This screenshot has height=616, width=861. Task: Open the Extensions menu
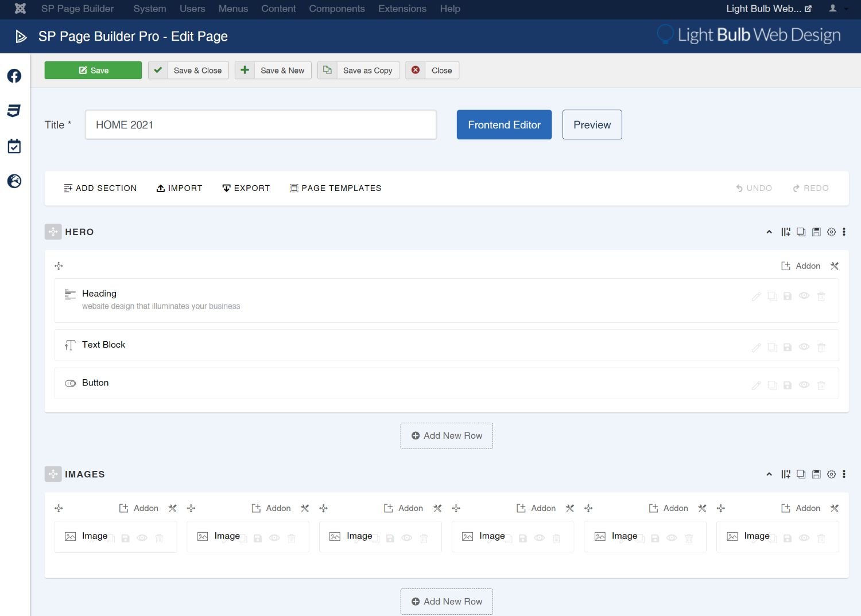coord(402,9)
